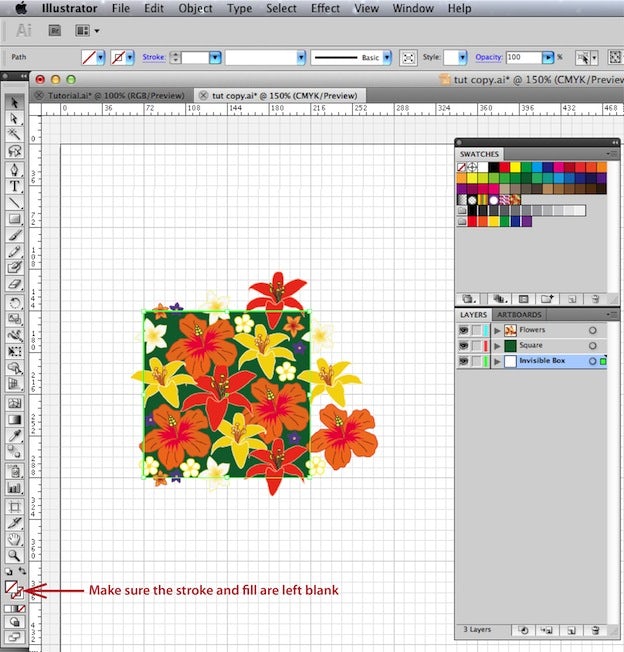The width and height of the screenshot is (624, 652).
Task: Switch to the Artboards panel tab
Action: (519, 315)
